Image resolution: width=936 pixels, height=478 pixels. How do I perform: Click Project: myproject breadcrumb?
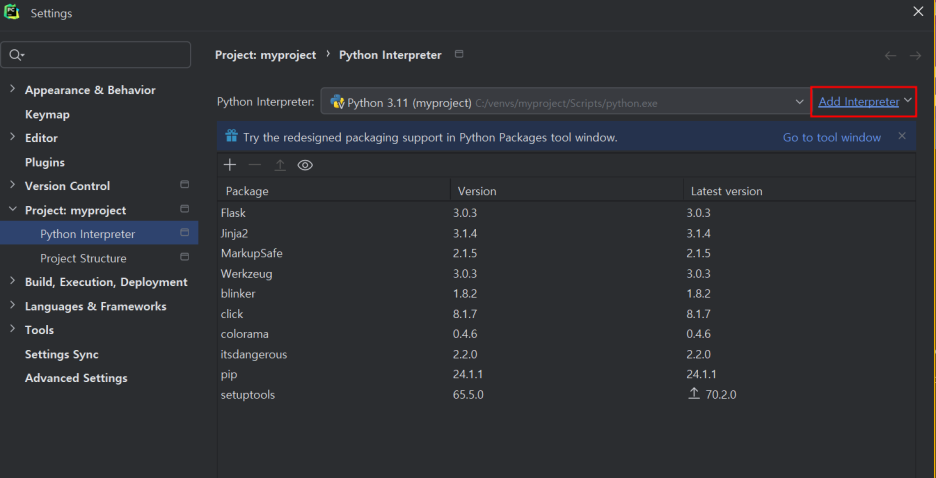266,55
